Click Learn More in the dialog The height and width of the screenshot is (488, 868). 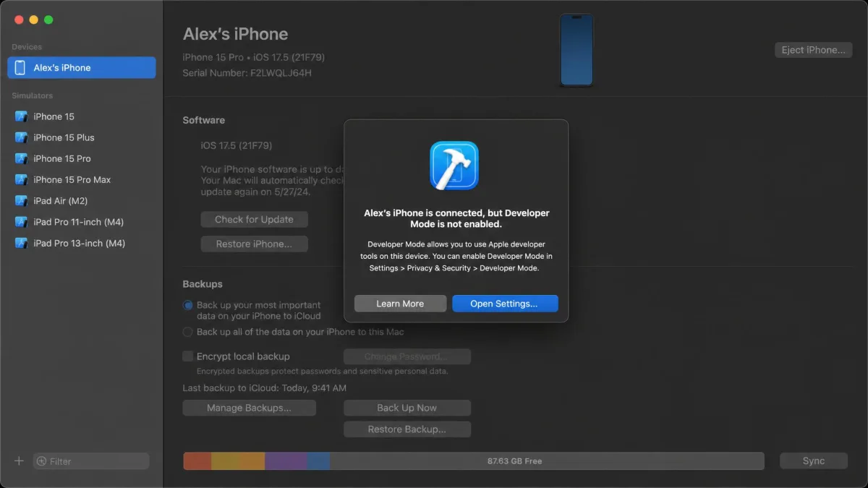tap(400, 304)
